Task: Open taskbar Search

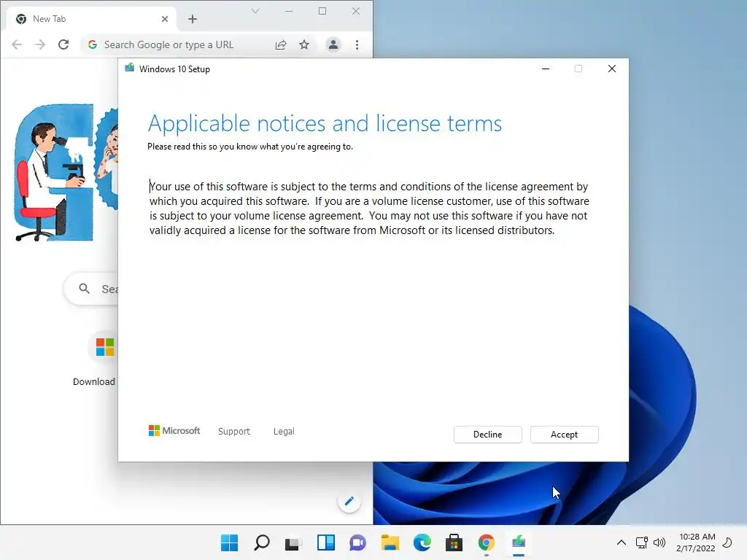Action: click(x=262, y=542)
